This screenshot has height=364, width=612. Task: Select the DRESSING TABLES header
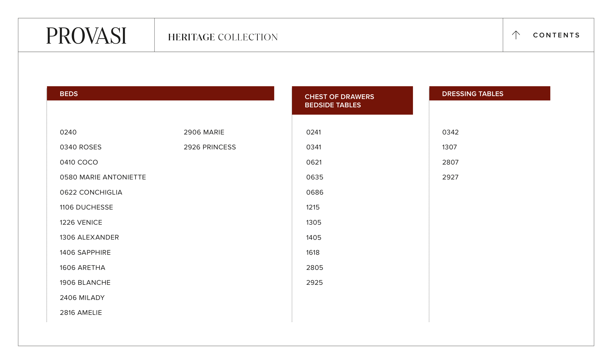click(489, 93)
